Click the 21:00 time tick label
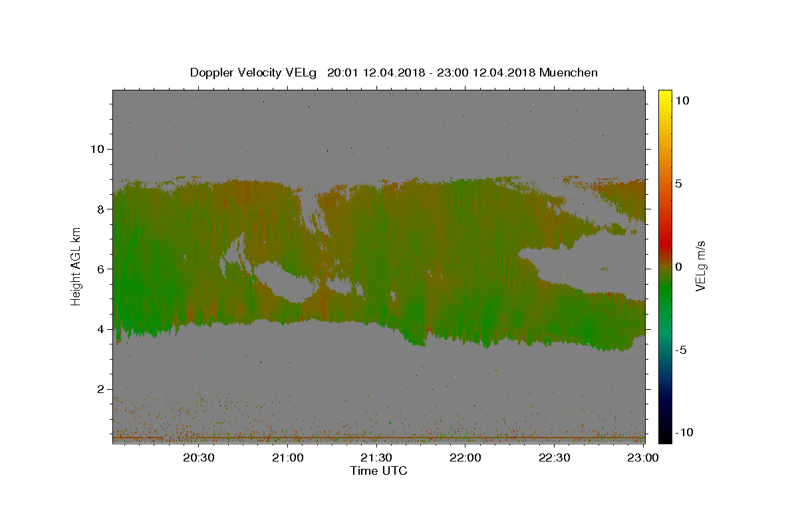The width and height of the screenshot is (798, 532). point(288,458)
